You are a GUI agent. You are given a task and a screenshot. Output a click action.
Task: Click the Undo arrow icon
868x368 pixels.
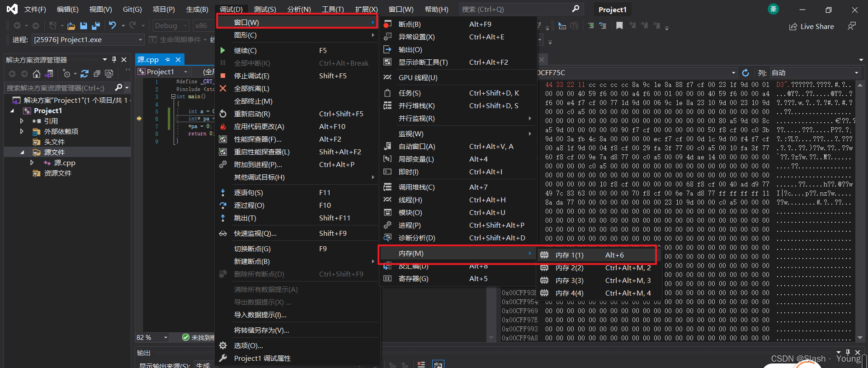(x=113, y=25)
